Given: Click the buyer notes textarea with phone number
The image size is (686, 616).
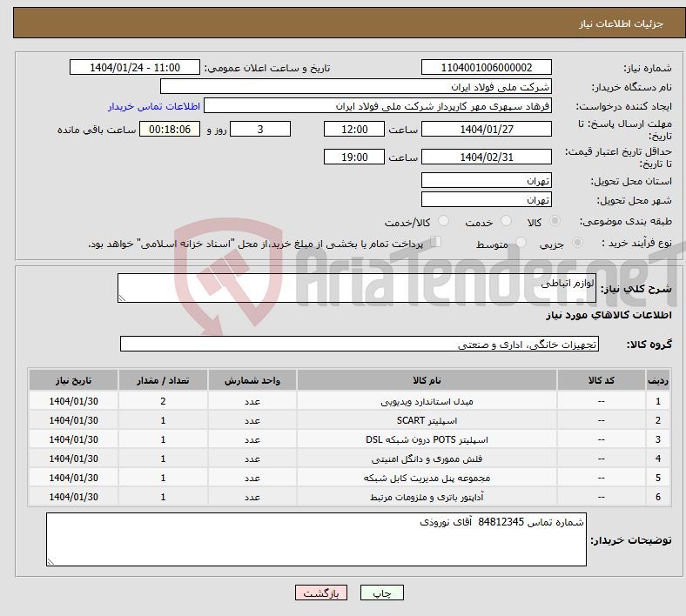Looking at the screenshot, I should pos(316,540).
